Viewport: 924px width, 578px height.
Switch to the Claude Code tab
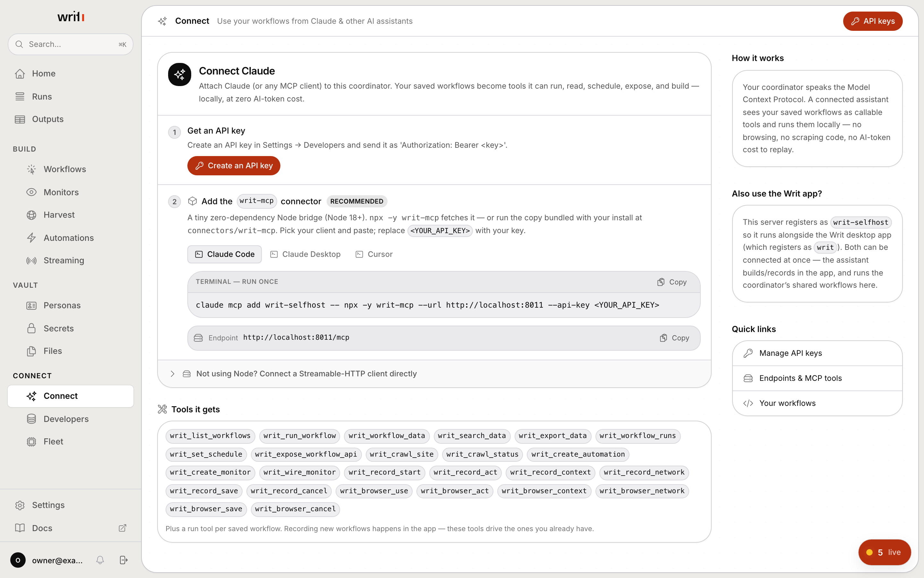pyautogui.click(x=225, y=254)
